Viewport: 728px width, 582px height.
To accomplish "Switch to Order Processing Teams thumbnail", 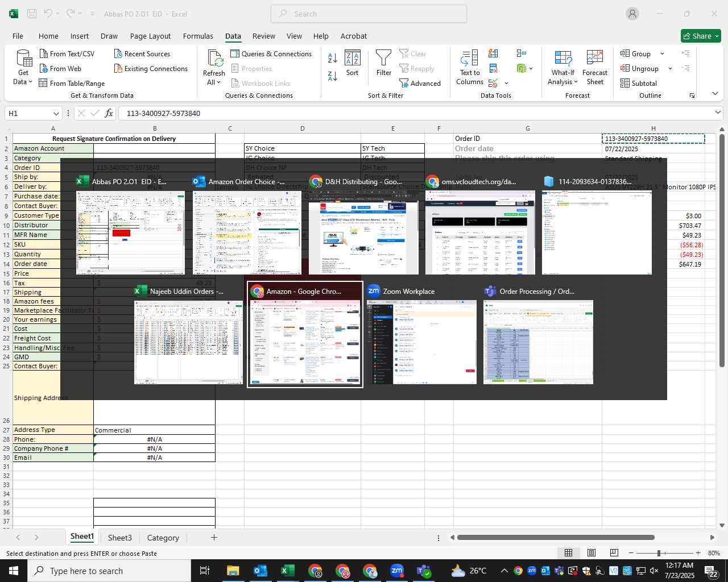I will 538,335.
